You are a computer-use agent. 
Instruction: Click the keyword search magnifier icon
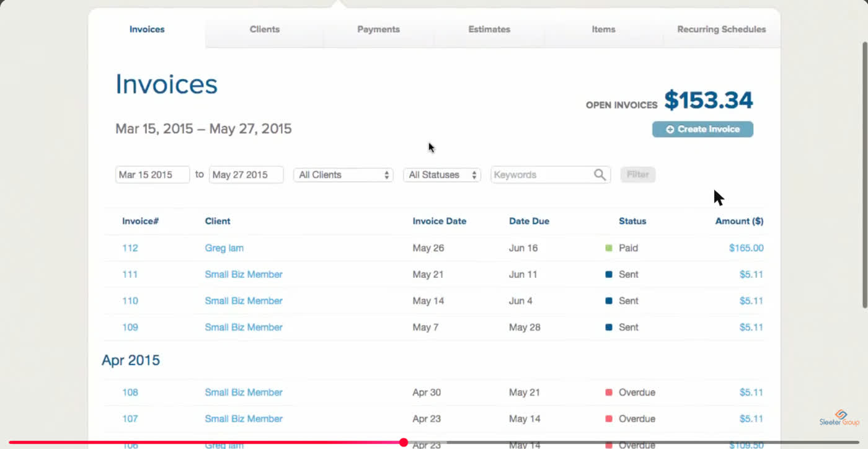(600, 175)
